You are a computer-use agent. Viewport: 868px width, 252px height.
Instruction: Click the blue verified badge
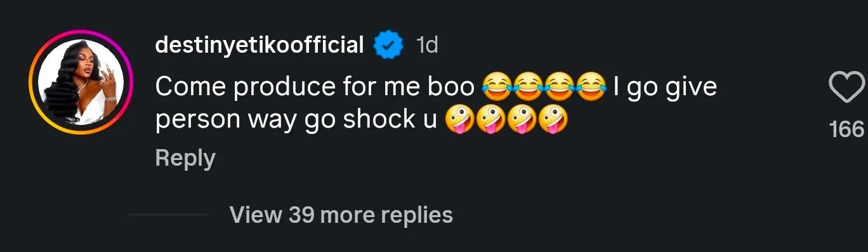[389, 46]
